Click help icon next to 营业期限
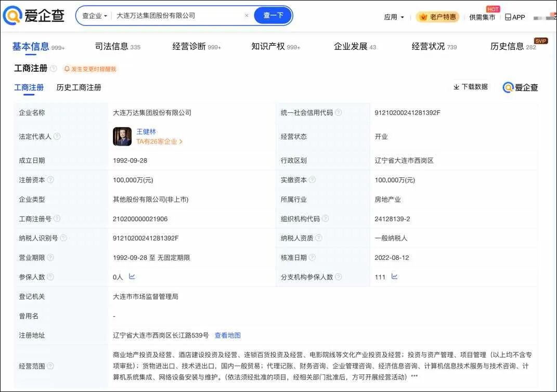This screenshot has width=557, height=392. pyautogui.click(x=50, y=257)
